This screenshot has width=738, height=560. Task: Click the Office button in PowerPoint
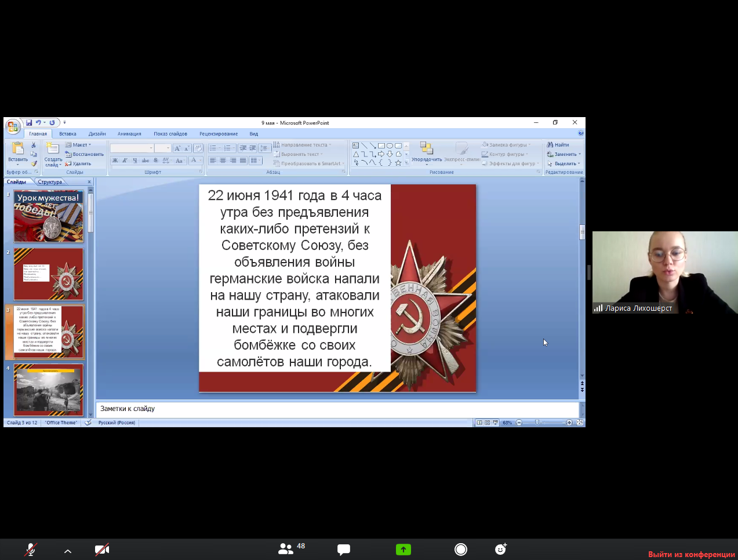(x=12, y=126)
